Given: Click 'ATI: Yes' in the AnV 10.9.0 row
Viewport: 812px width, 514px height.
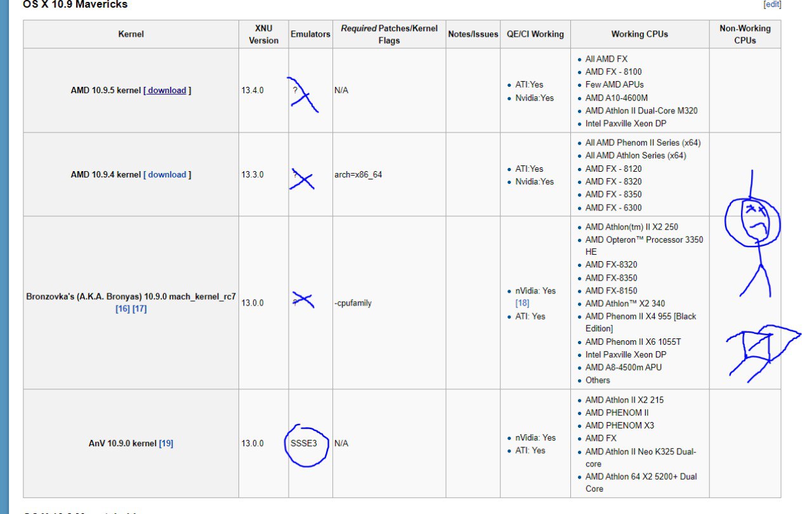Looking at the screenshot, I should click(530, 450).
